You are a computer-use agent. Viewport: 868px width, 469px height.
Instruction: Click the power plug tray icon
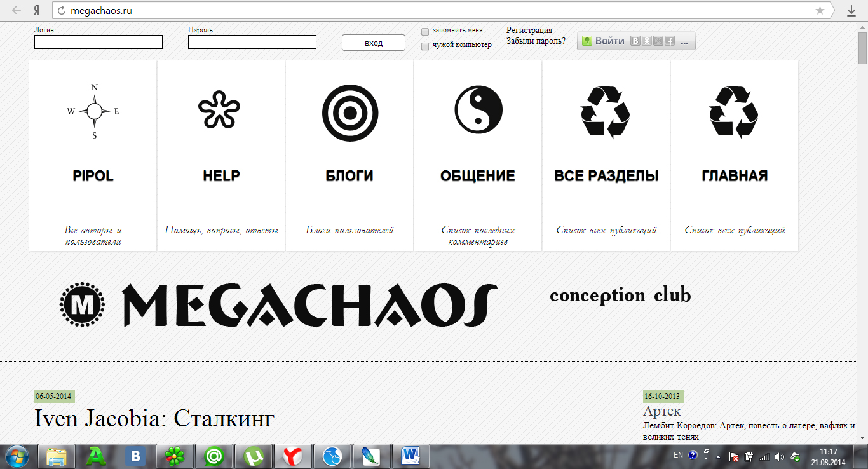click(749, 456)
